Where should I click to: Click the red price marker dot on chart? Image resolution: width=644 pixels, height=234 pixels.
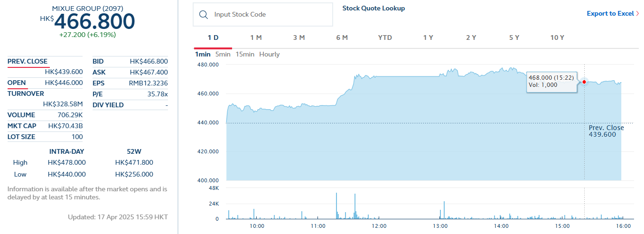pyautogui.click(x=584, y=82)
